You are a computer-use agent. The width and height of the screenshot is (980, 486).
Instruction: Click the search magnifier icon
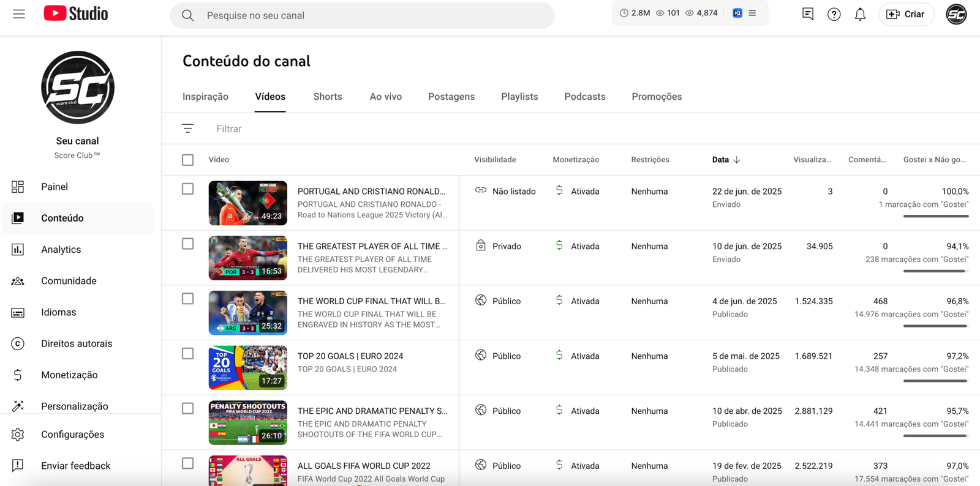pos(188,15)
